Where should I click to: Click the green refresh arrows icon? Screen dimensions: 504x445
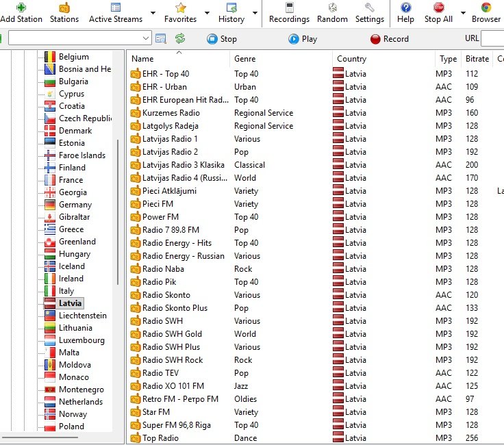pyautogui.click(x=180, y=38)
